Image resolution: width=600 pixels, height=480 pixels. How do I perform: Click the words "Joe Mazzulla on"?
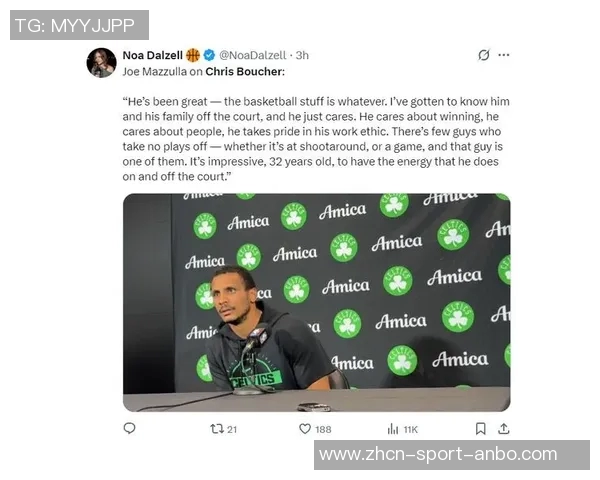coord(162,72)
